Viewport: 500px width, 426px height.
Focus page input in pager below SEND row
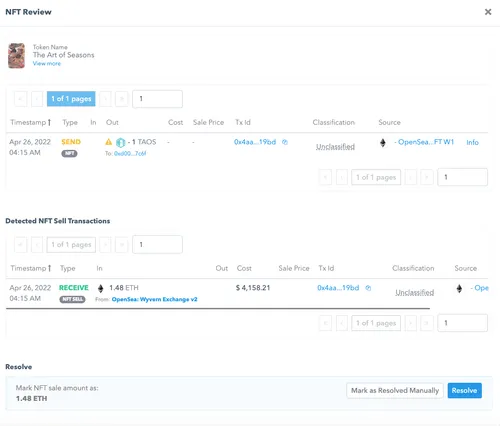[x=462, y=177]
